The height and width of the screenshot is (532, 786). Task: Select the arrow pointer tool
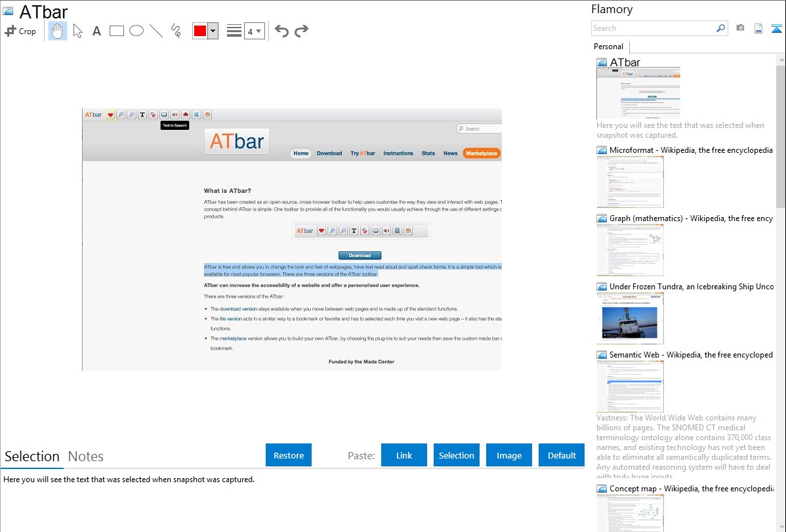tap(77, 31)
